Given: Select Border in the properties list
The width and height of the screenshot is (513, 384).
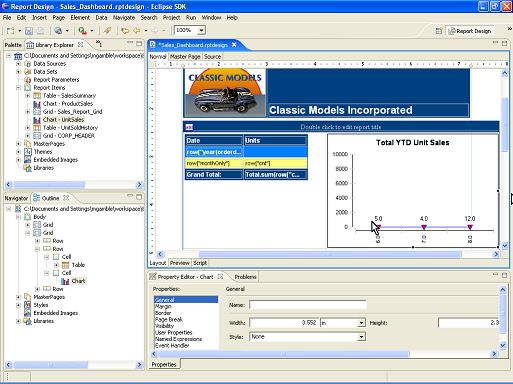Looking at the screenshot, I should coord(163,313).
